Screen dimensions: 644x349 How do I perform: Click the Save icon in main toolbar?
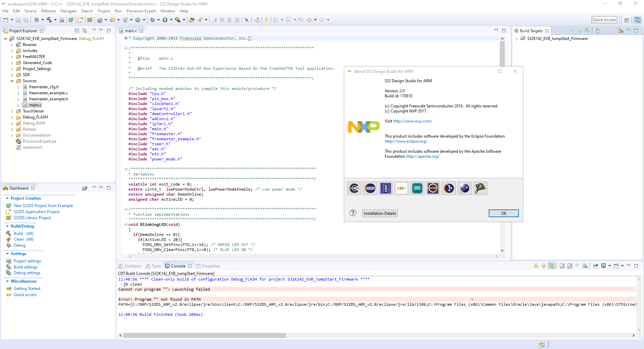coord(18,20)
